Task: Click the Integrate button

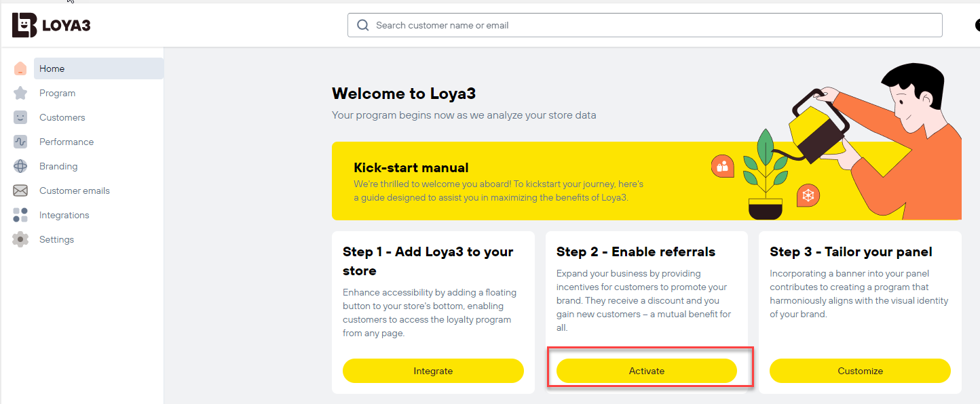Action: (x=433, y=371)
